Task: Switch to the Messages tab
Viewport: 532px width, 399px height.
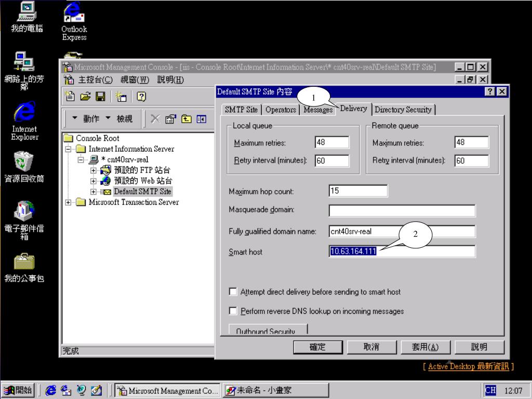Action: pyautogui.click(x=318, y=110)
